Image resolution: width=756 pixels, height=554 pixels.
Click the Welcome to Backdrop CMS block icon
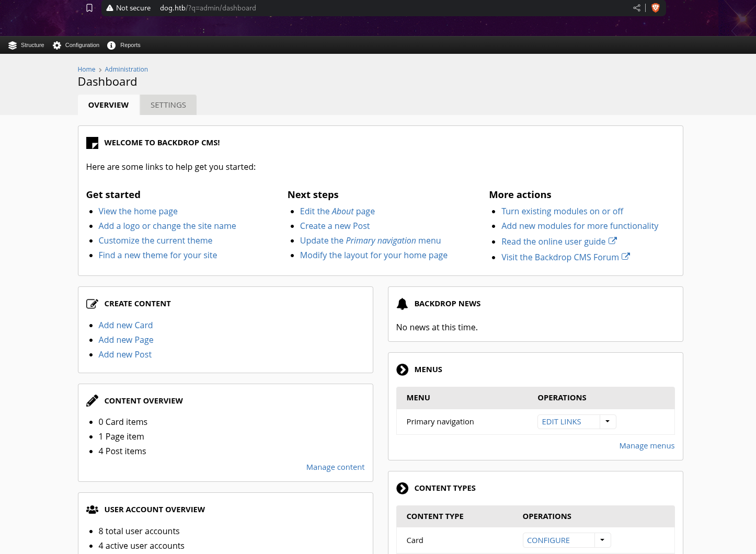[92, 143]
